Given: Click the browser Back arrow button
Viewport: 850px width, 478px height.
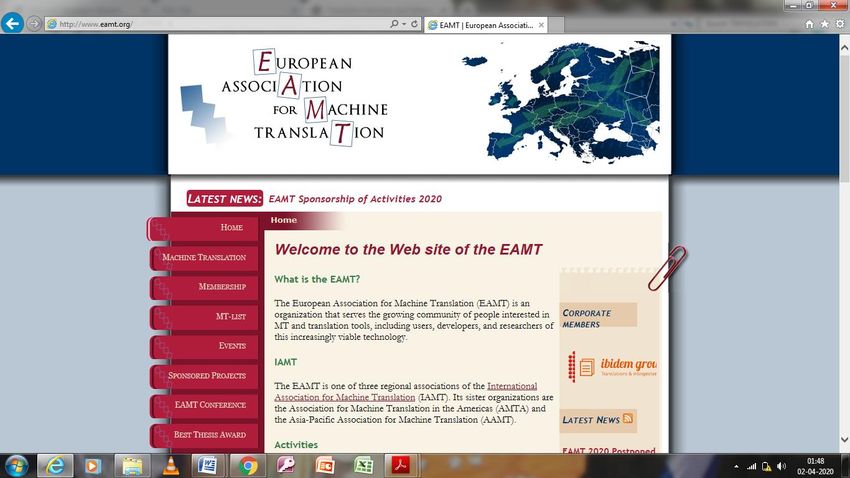Looking at the screenshot, I should click(x=12, y=23).
